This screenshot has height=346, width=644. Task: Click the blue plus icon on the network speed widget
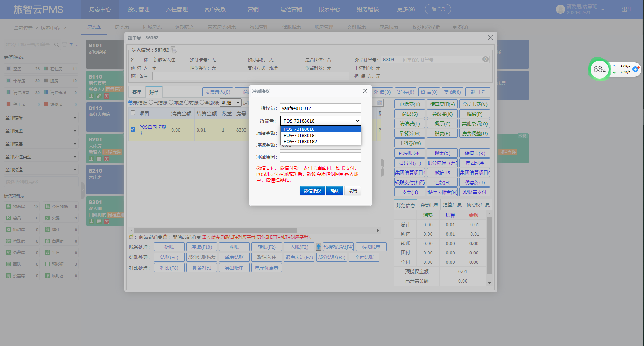click(x=635, y=69)
